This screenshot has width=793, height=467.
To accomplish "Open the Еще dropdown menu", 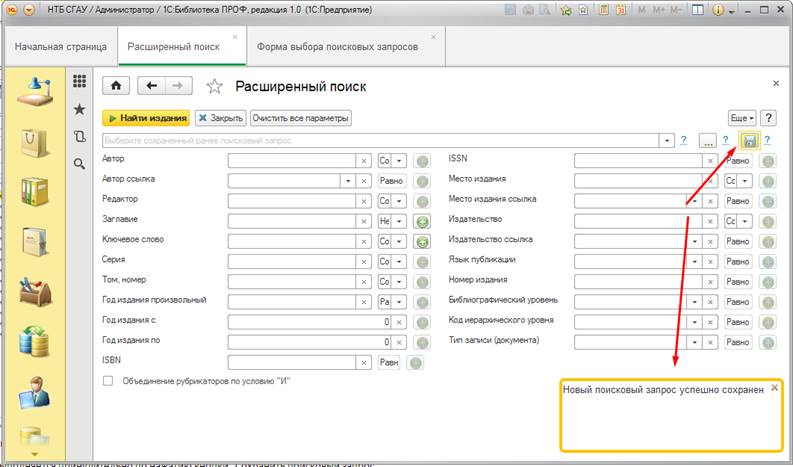I will point(742,118).
